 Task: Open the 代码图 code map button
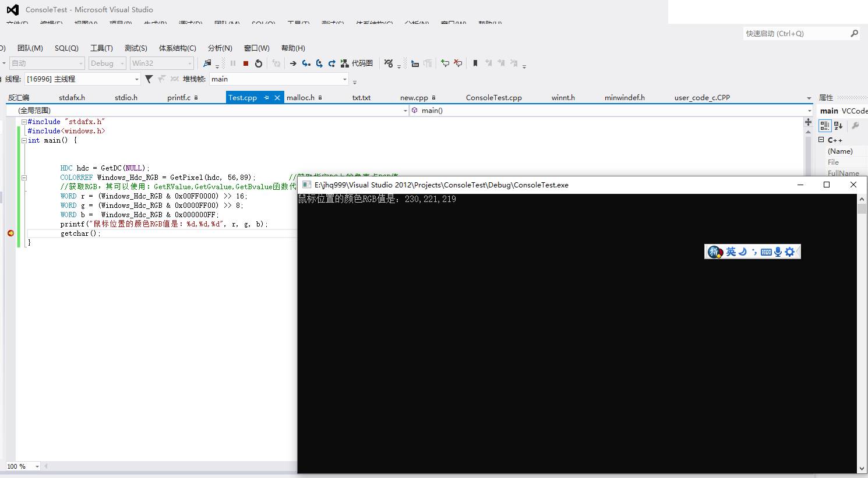(x=357, y=63)
